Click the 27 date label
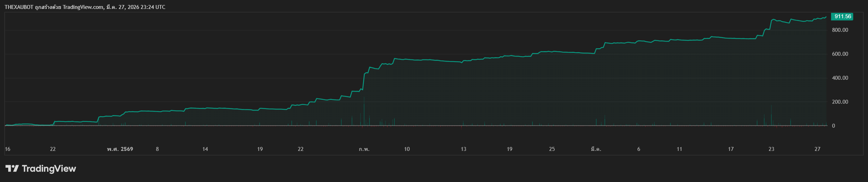Image resolution: width=868 pixels, height=182 pixels. [817, 149]
